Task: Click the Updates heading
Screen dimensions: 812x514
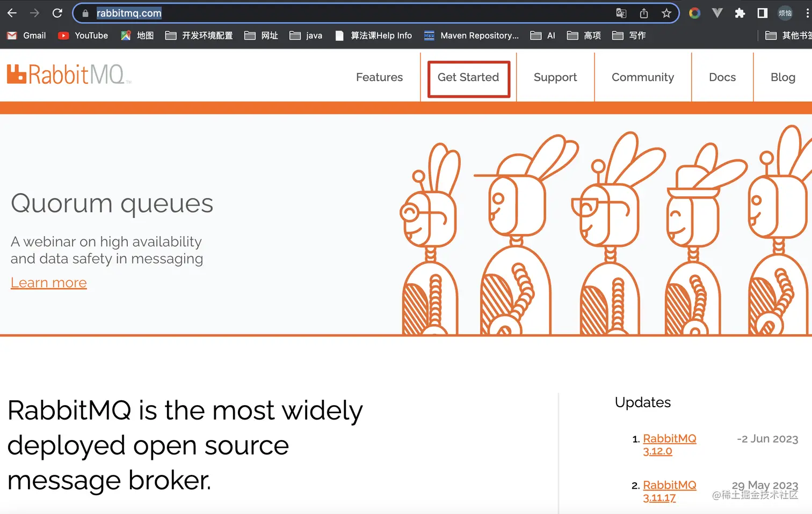Action: click(x=643, y=402)
